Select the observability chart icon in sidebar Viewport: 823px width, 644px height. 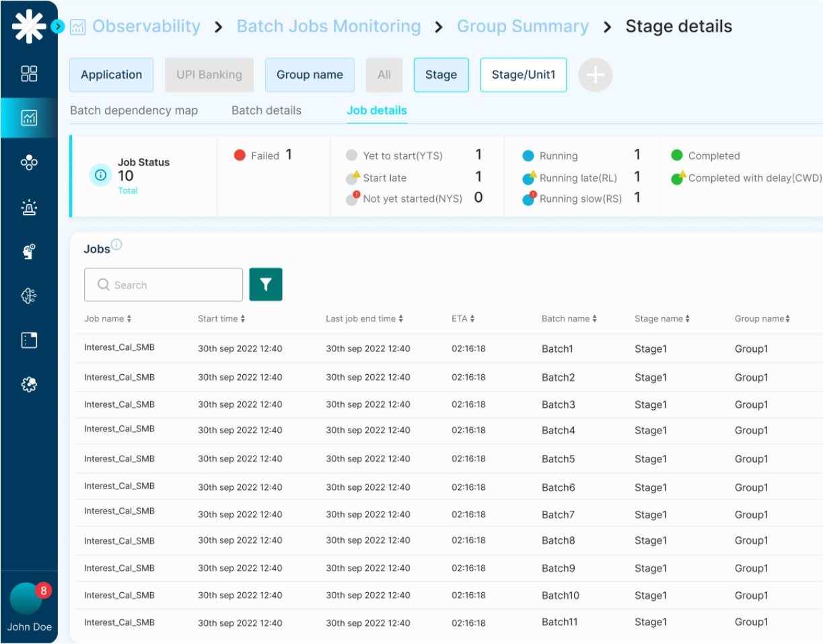pyautogui.click(x=29, y=118)
